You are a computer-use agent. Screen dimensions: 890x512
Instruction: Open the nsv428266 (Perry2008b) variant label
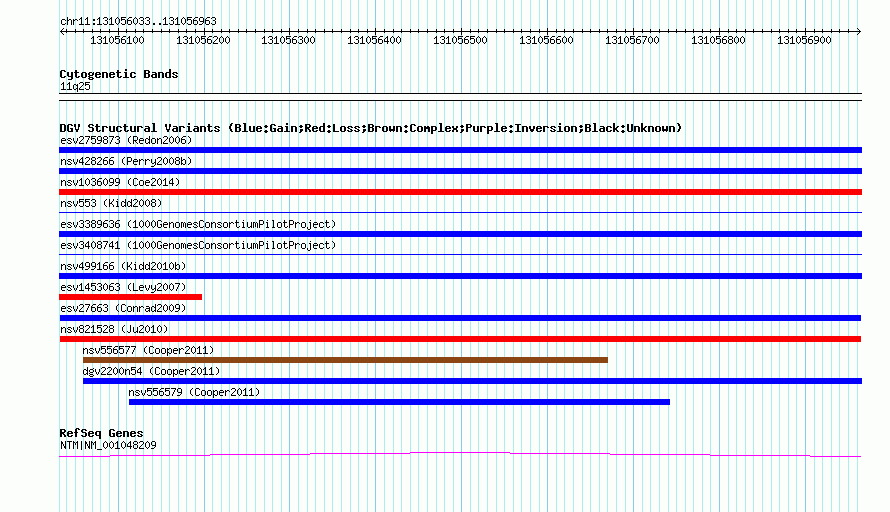126,161
